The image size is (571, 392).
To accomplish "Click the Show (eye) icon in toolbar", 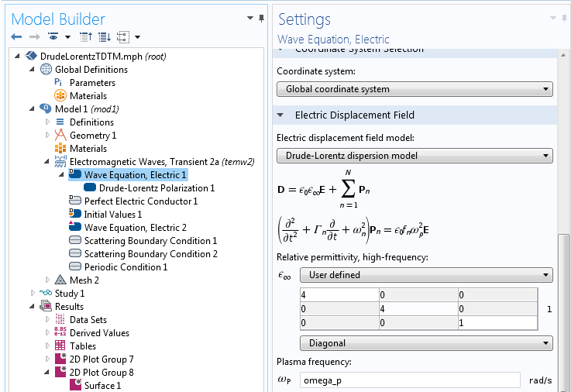I will [53, 36].
